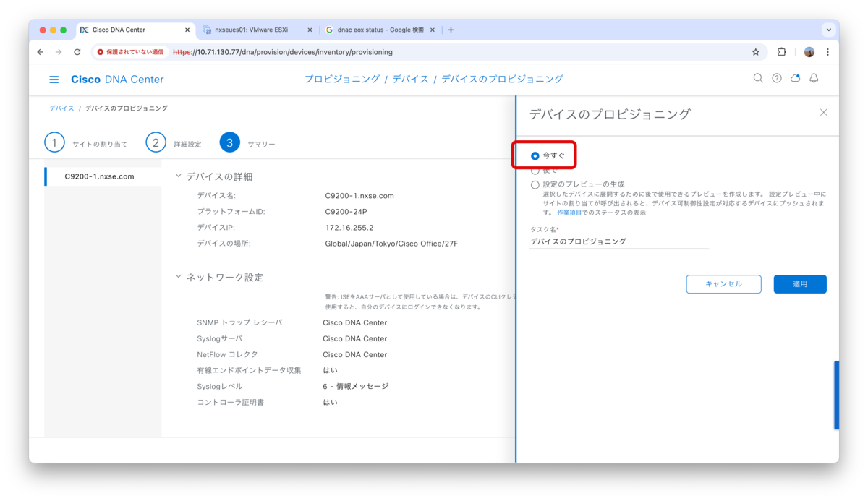Select the 後で radio option
The height and width of the screenshot is (501, 868).
click(535, 170)
